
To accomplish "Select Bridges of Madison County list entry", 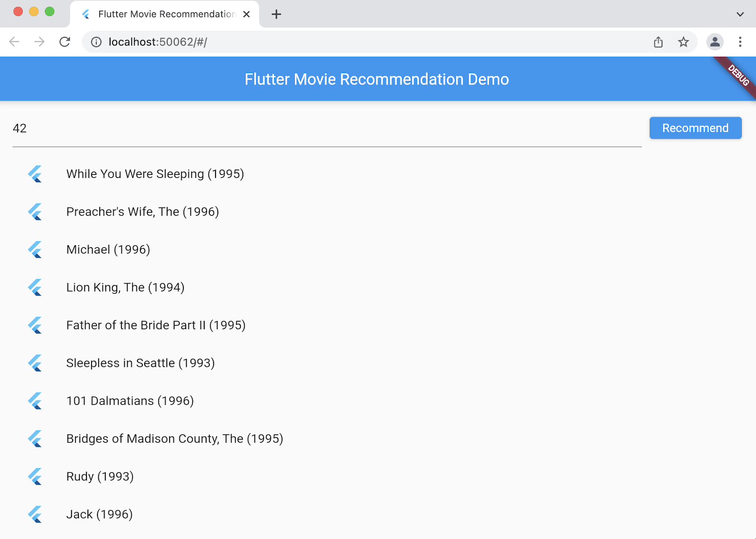I will click(174, 439).
